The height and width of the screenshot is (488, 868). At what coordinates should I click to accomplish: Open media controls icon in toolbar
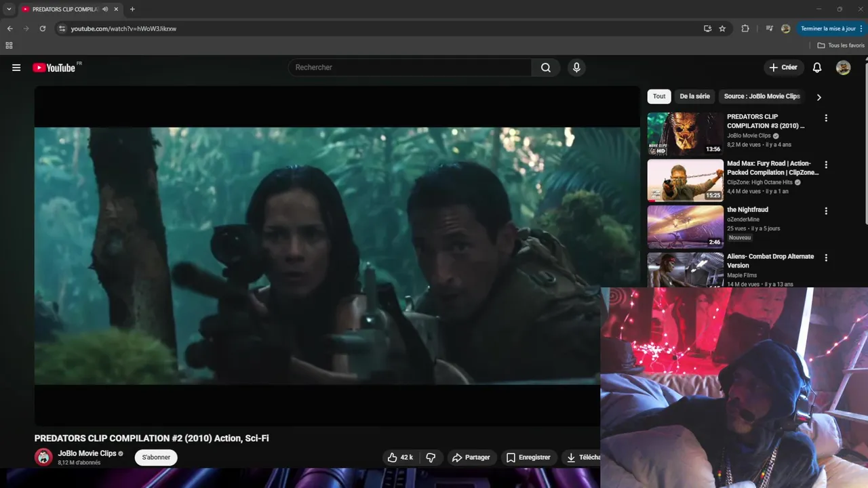pyautogui.click(x=769, y=28)
